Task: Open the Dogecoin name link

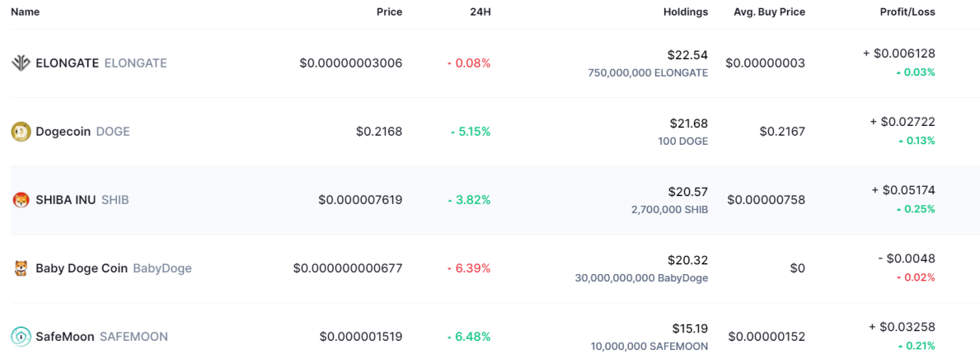Action: tap(63, 132)
